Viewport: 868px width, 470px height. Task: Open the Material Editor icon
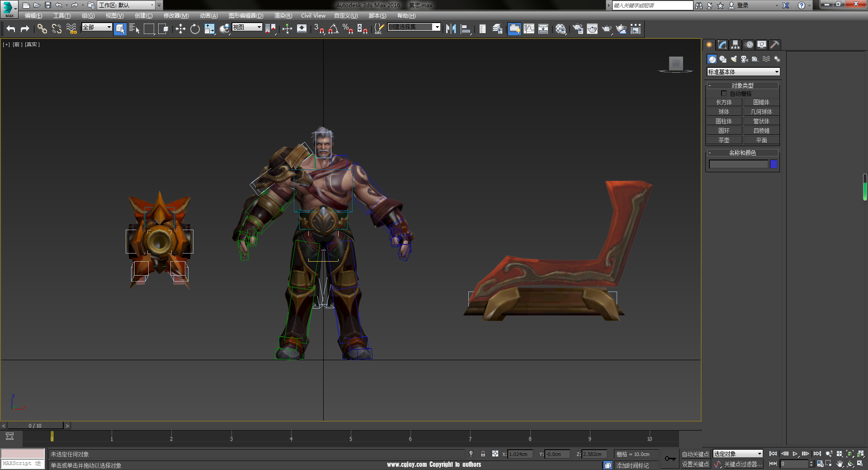coord(561,29)
